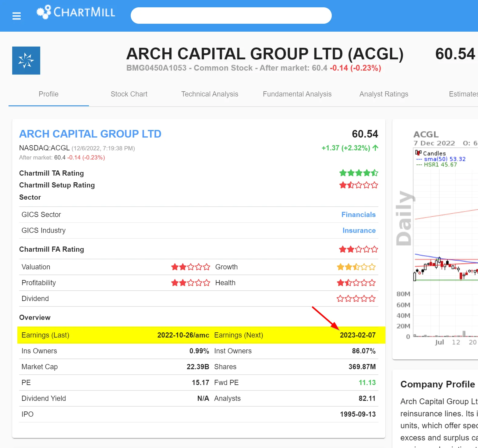Open the Technical Analysis tab
Viewport: 478px width, 448px height.
pos(210,94)
